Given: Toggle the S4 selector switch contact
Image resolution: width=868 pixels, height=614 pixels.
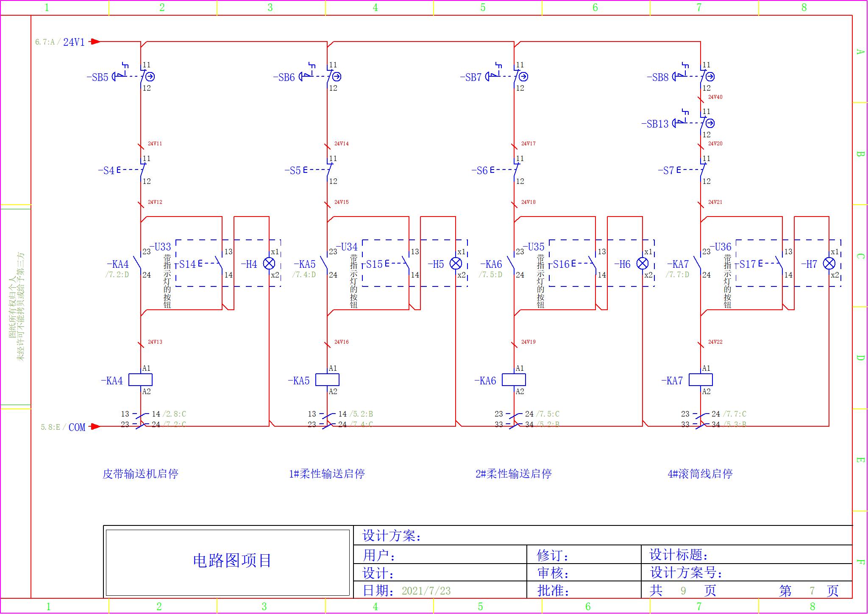Looking at the screenshot, I should click(141, 169).
